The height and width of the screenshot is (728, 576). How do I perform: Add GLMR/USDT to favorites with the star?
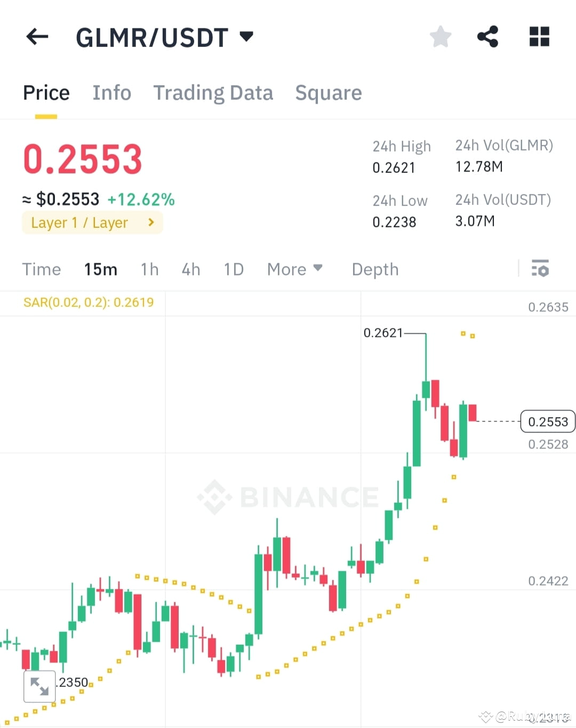coord(440,36)
